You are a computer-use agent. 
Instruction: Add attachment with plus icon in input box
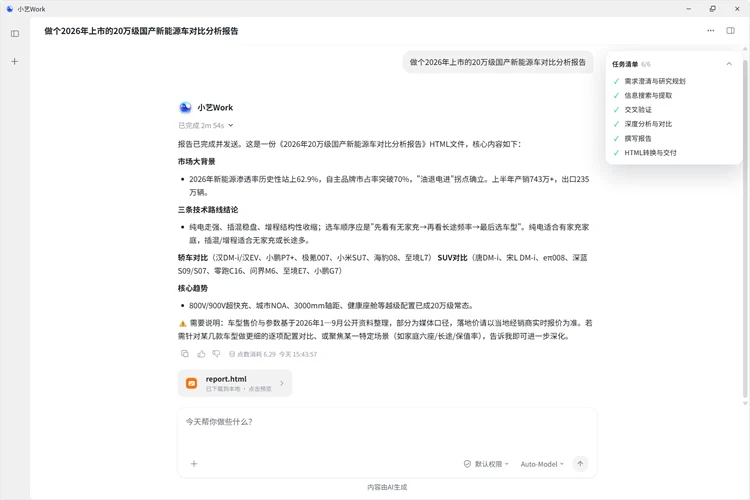tap(194, 464)
